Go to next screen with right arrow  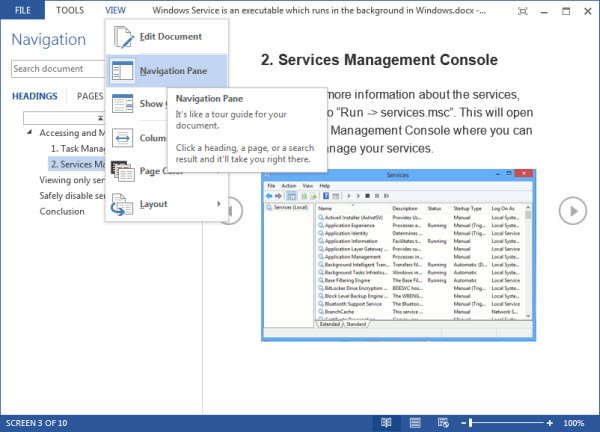coord(572,211)
